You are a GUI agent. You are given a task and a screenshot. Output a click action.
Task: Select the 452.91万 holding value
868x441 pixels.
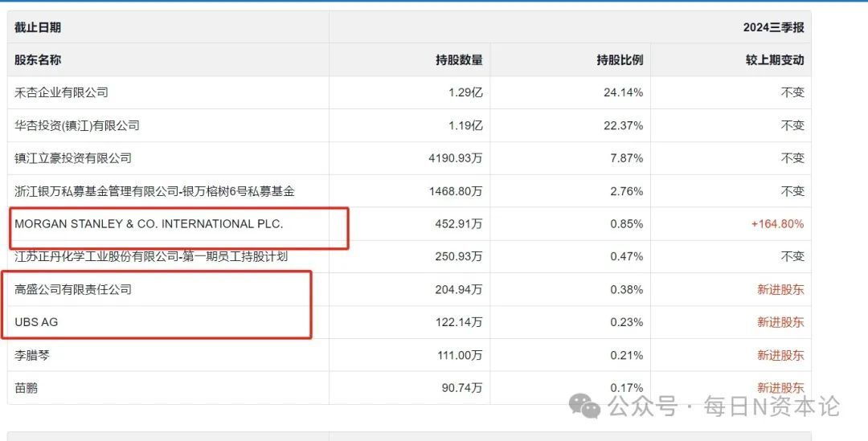click(x=459, y=224)
